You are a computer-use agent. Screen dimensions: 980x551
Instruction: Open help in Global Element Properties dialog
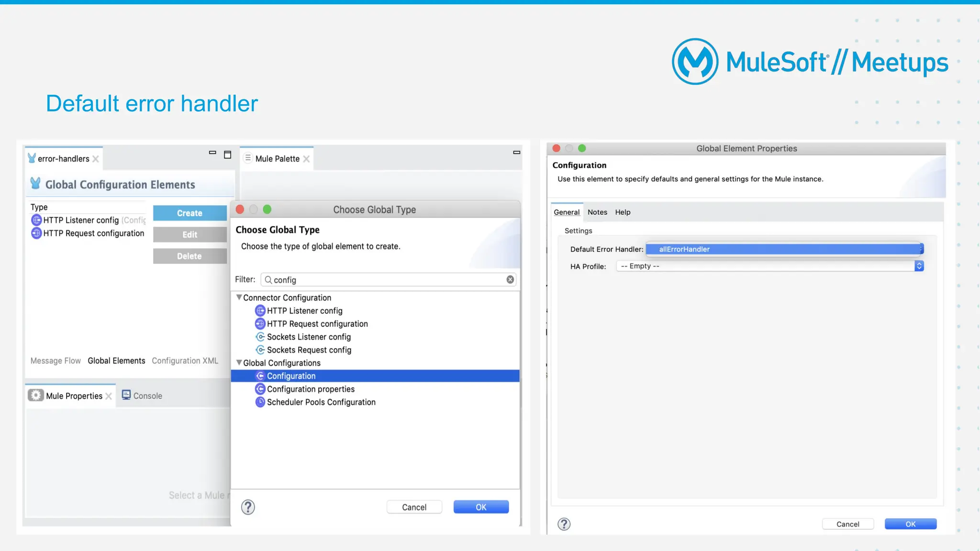coord(564,524)
